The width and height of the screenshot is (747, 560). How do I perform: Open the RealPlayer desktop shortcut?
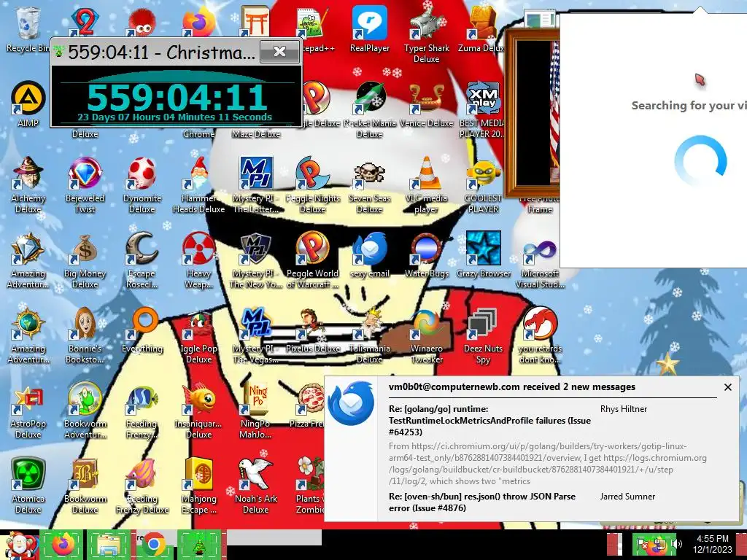(370, 28)
